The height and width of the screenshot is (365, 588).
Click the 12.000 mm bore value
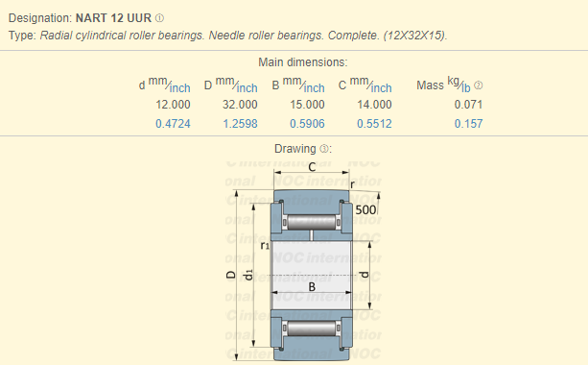[173, 105]
